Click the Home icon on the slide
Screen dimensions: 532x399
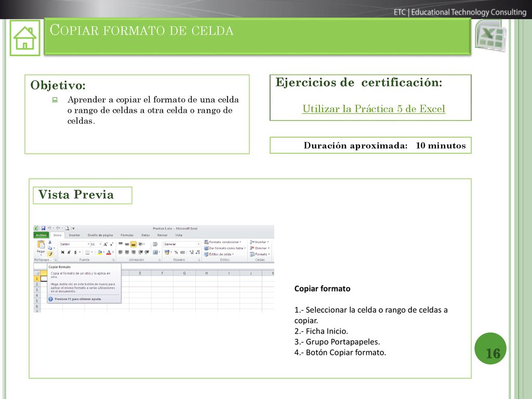pos(25,37)
